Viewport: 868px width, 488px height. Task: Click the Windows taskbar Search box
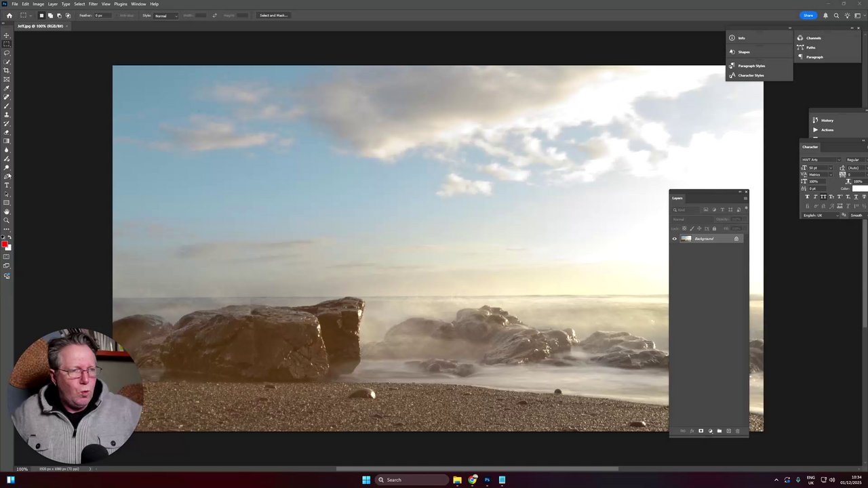point(413,480)
